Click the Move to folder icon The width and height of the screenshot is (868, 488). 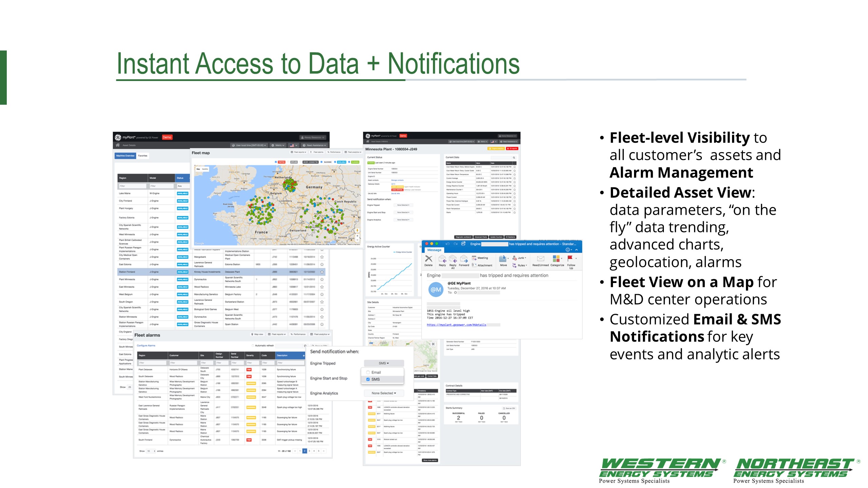coord(503,259)
